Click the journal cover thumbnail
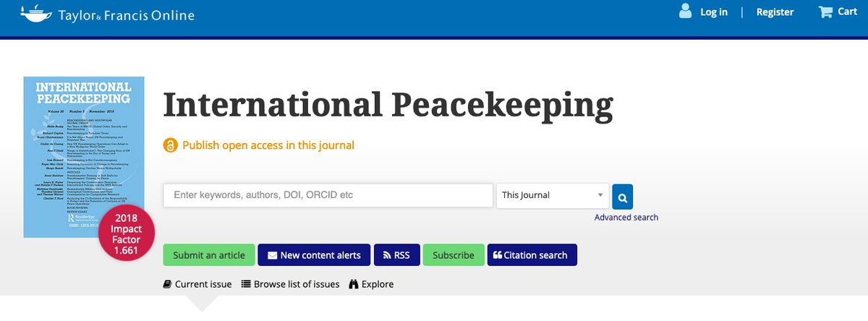868x321 pixels. 84,157
